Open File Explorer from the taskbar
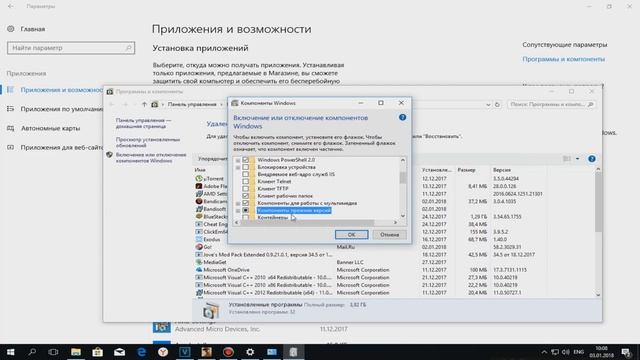The image size is (640, 360). coord(76,352)
